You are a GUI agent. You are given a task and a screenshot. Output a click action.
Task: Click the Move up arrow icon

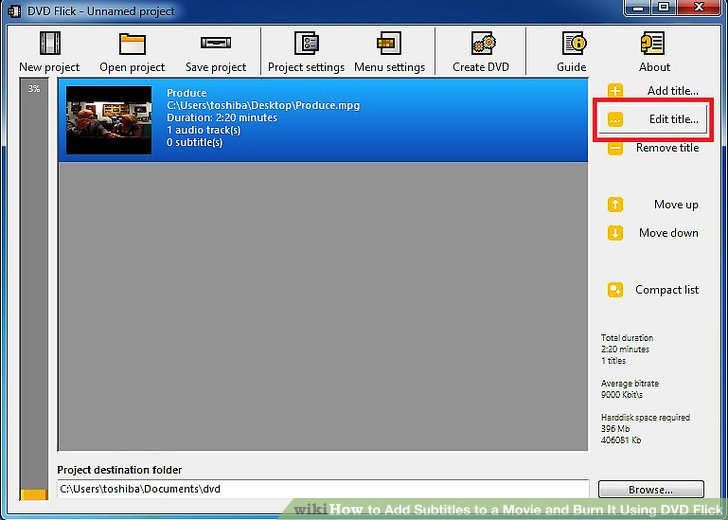pos(615,204)
